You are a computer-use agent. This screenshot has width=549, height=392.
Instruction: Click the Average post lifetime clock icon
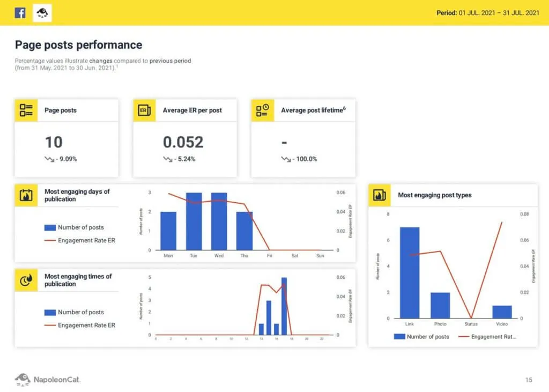262,110
